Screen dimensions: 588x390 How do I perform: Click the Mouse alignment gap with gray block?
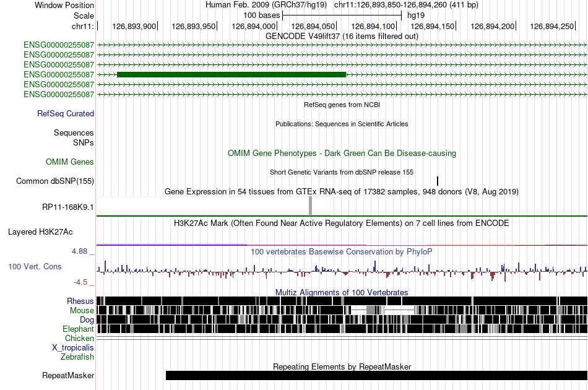tap(383, 310)
